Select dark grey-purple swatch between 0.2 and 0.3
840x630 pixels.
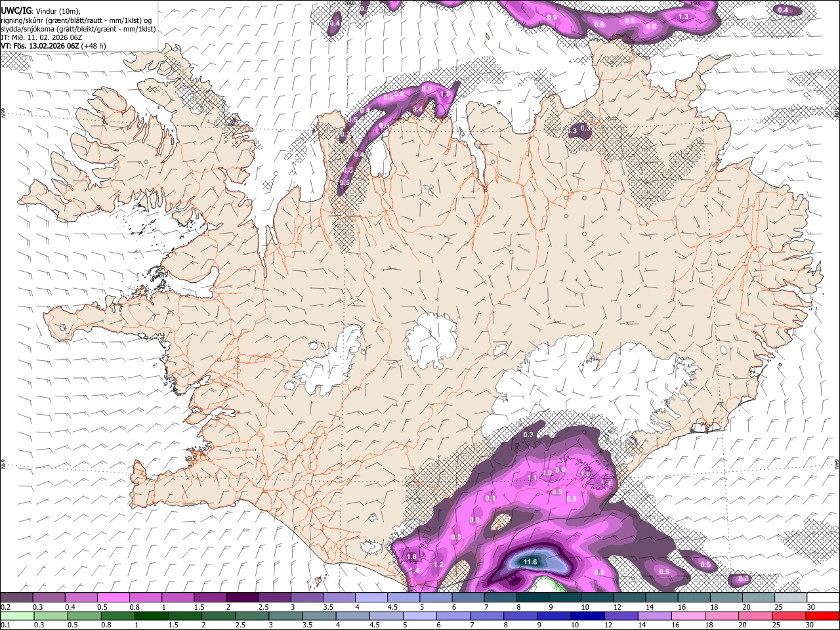coord(16,598)
